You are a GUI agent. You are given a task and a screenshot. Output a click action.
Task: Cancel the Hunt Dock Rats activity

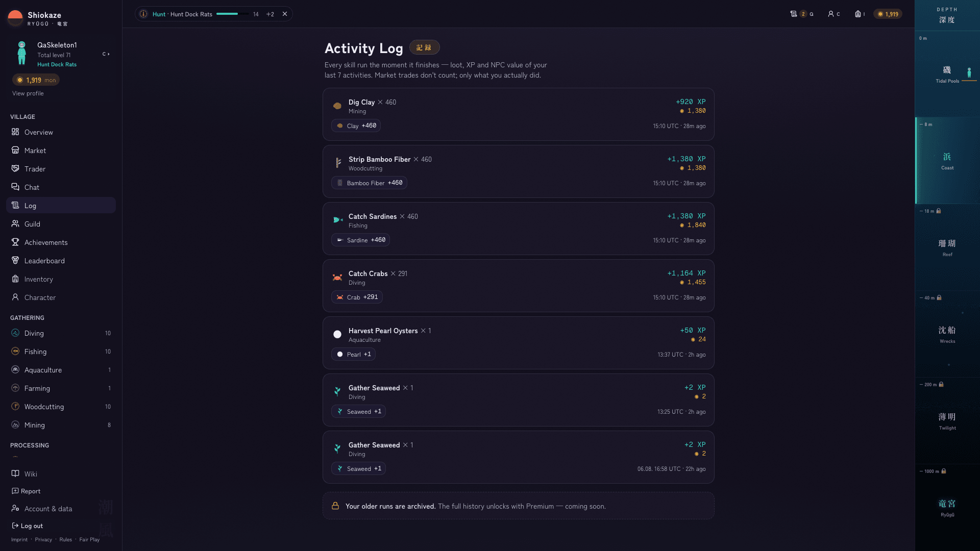click(x=285, y=14)
